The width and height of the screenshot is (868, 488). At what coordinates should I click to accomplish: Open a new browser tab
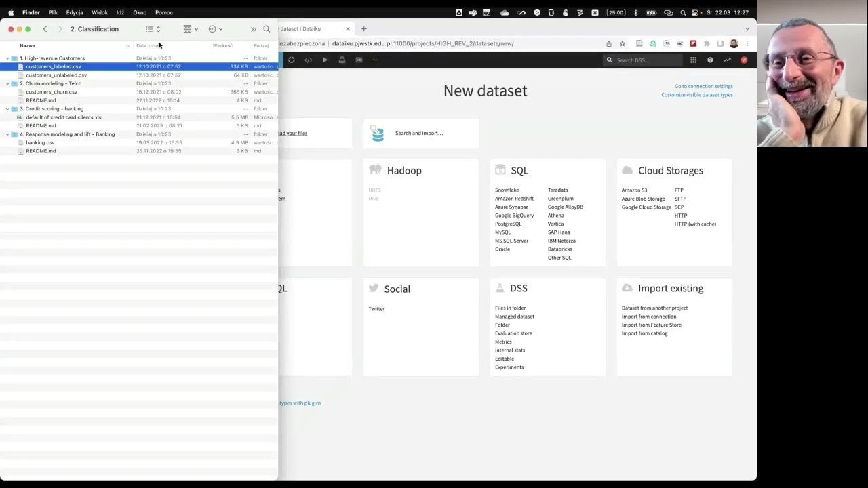[363, 28]
